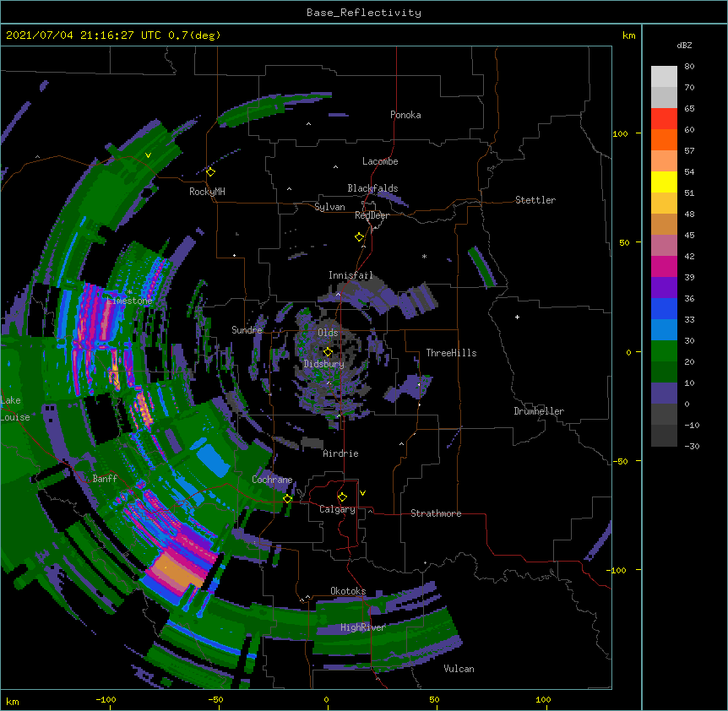Click the dBZ legend heading
The width and height of the screenshot is (728, 711).
pos(684,46)
